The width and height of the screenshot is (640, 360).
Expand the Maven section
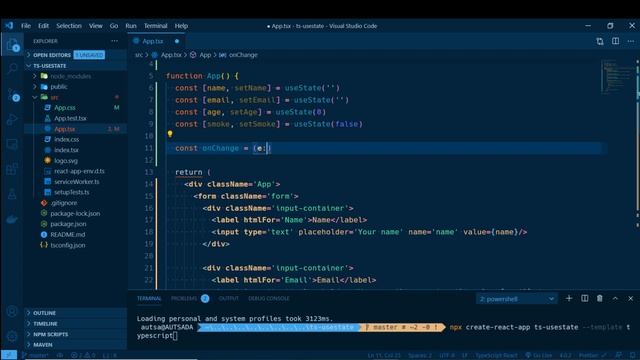click(76, 344)
